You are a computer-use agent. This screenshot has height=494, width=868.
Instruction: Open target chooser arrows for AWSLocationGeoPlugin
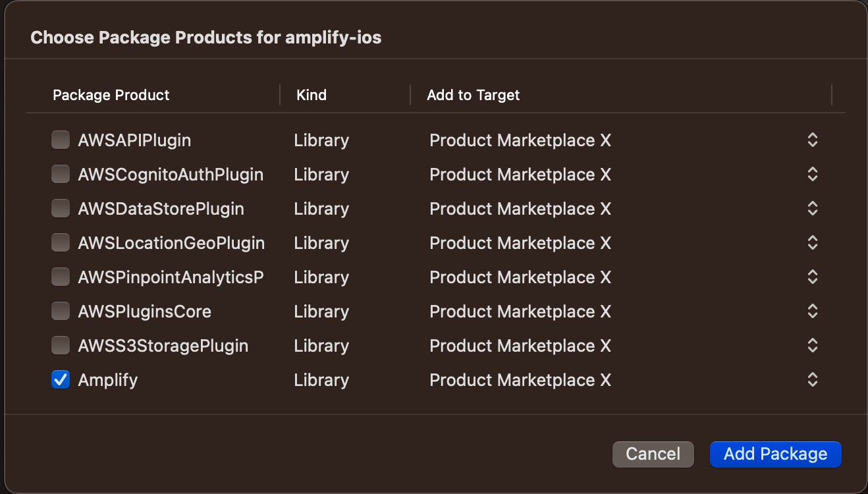point(813,242)
